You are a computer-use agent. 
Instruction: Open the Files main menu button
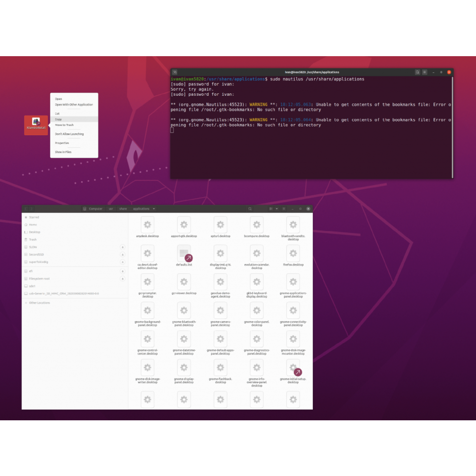(x=284, y=209)
